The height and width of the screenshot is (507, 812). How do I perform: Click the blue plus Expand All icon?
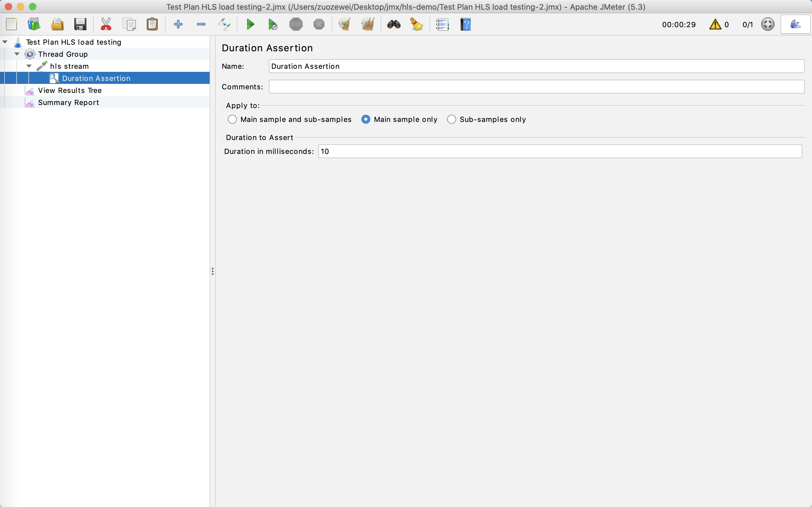[x=178, y=24]
